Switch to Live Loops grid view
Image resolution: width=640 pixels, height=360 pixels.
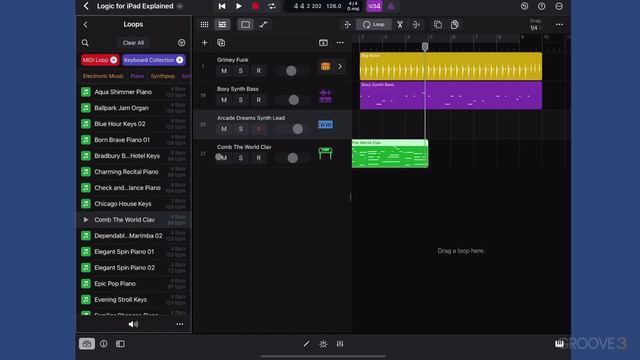[x=204, y=24]
